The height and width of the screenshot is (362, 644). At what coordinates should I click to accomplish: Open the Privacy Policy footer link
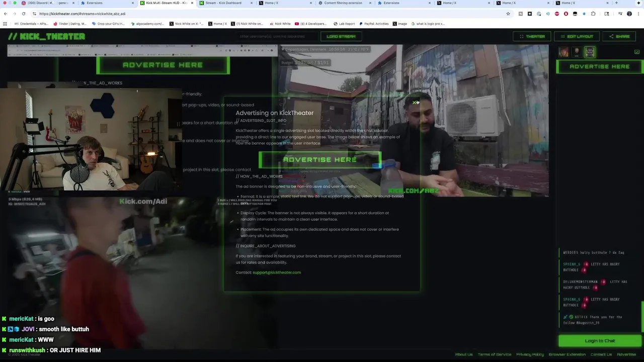(530, 354)
